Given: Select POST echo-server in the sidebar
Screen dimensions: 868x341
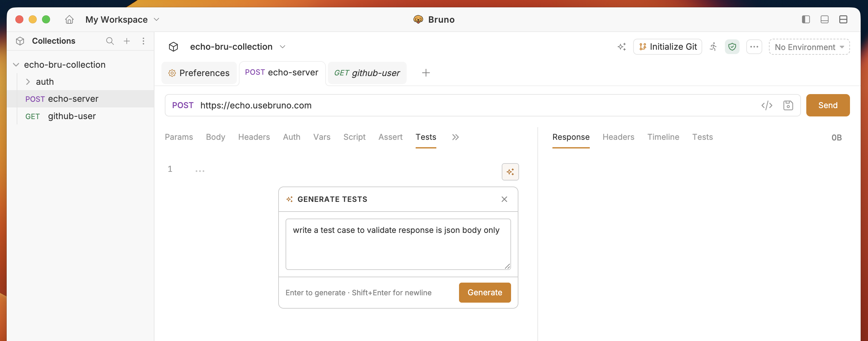Looking at the screenshot, I should tap(80, 99).
